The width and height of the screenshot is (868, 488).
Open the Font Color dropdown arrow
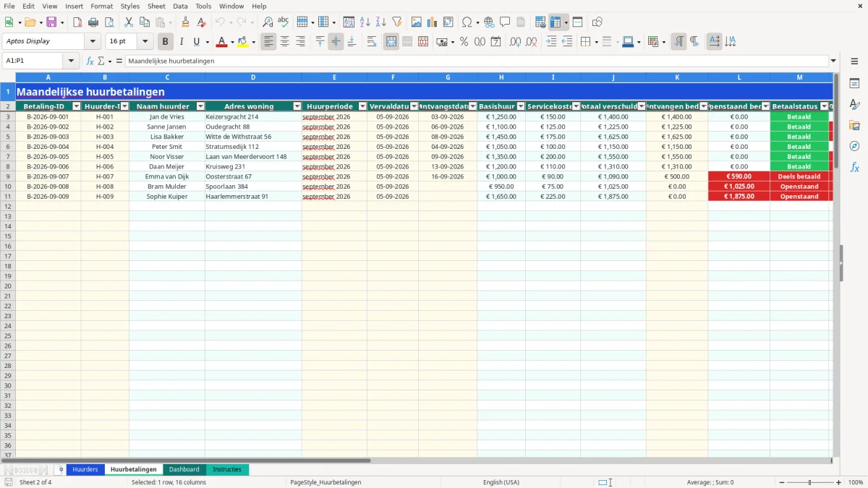point(231,42)
